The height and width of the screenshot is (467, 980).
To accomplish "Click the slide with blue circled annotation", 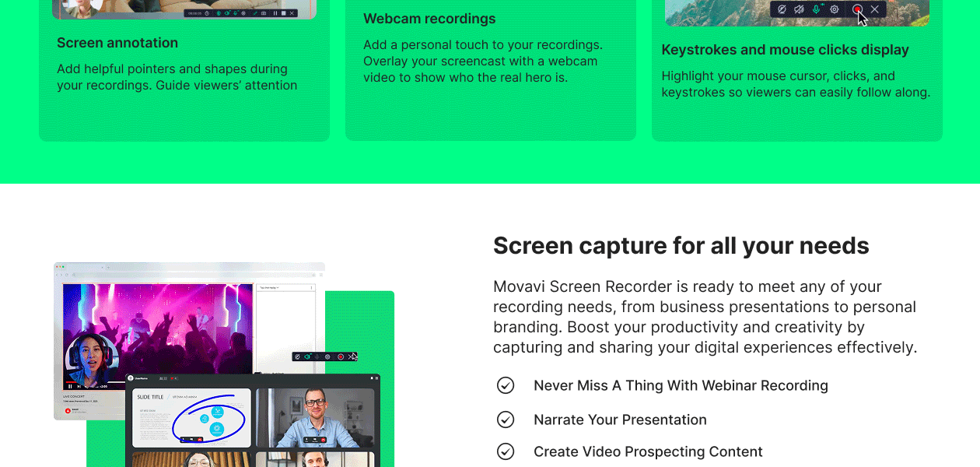I will point(191,418).
